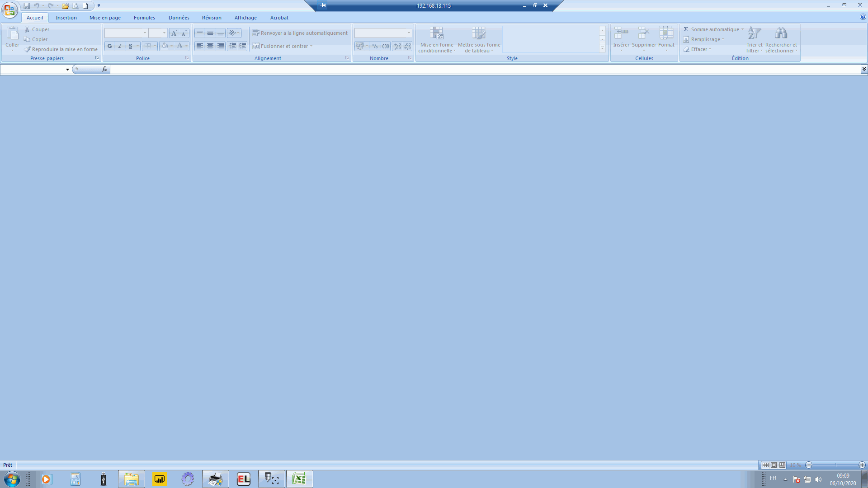
Task: Expand the formula bar chevron
Action: click(863, 69)
